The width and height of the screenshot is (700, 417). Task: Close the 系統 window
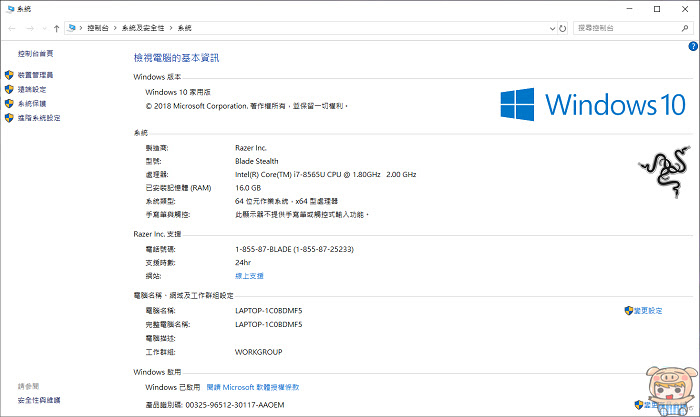click(x=685, y=9)
